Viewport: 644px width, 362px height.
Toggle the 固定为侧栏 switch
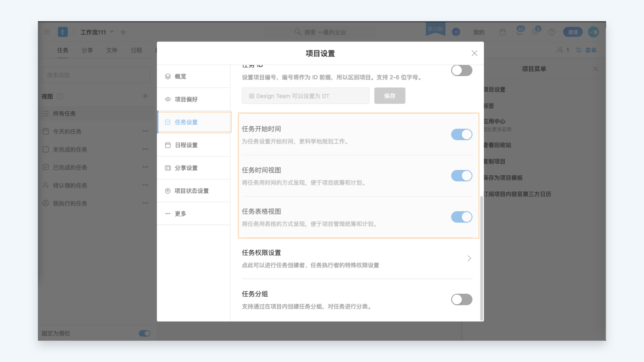(x=145, y=333)
